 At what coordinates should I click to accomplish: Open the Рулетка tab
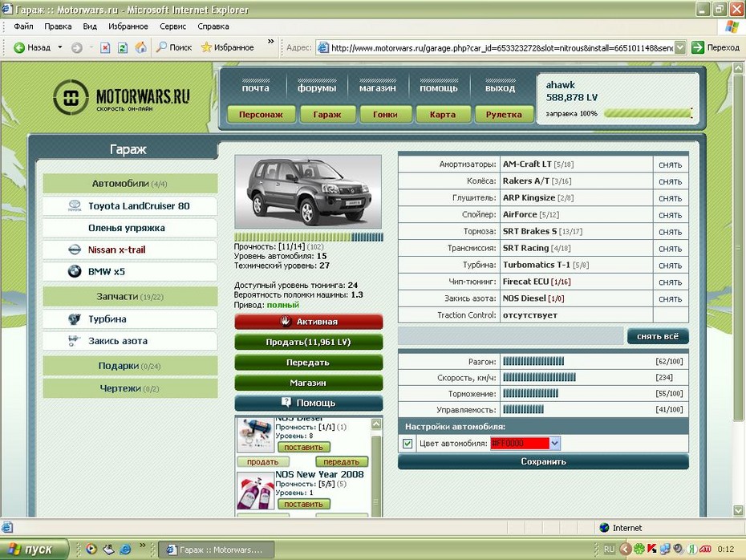pos(504,115)
